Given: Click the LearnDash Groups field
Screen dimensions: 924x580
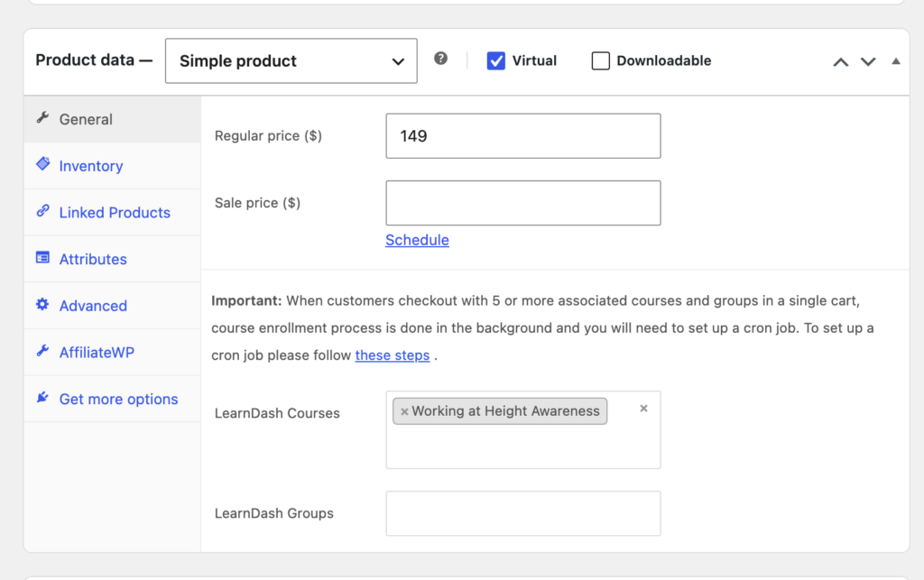Looking at the screenshot, I should tap(523, 513).
